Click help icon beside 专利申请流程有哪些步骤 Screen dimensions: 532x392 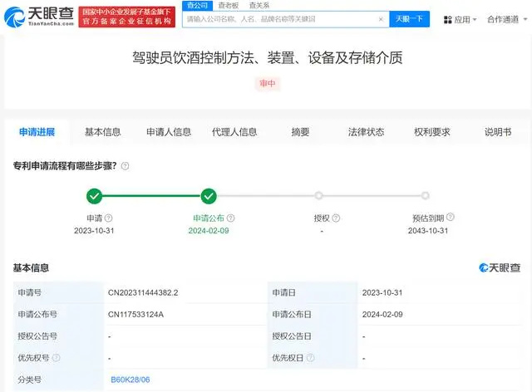tap(125, 166)
